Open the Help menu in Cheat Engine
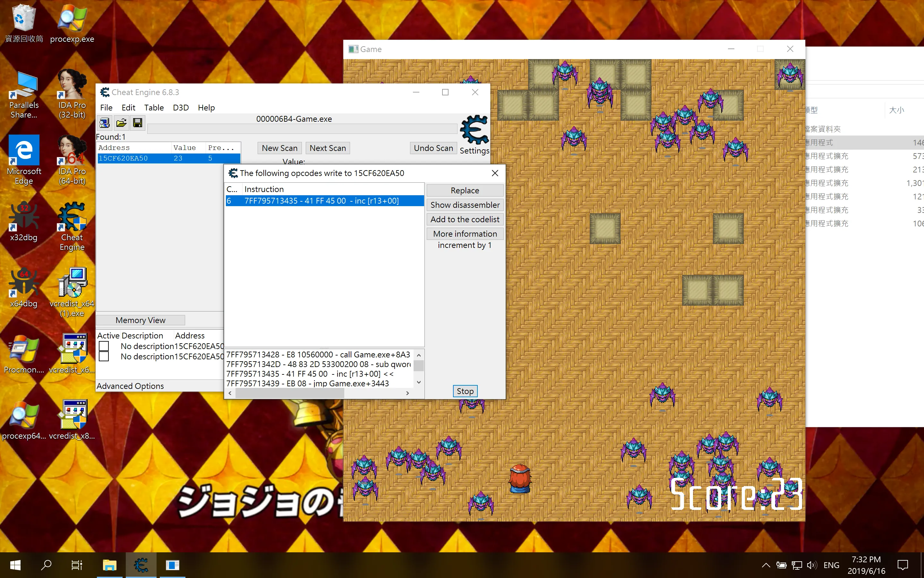The image size is (924, 578). 206,108
